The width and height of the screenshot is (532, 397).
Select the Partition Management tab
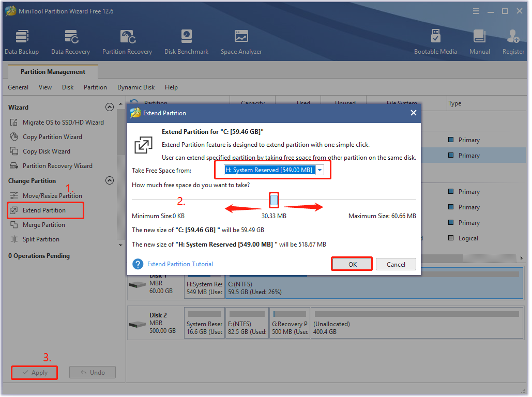53,72
